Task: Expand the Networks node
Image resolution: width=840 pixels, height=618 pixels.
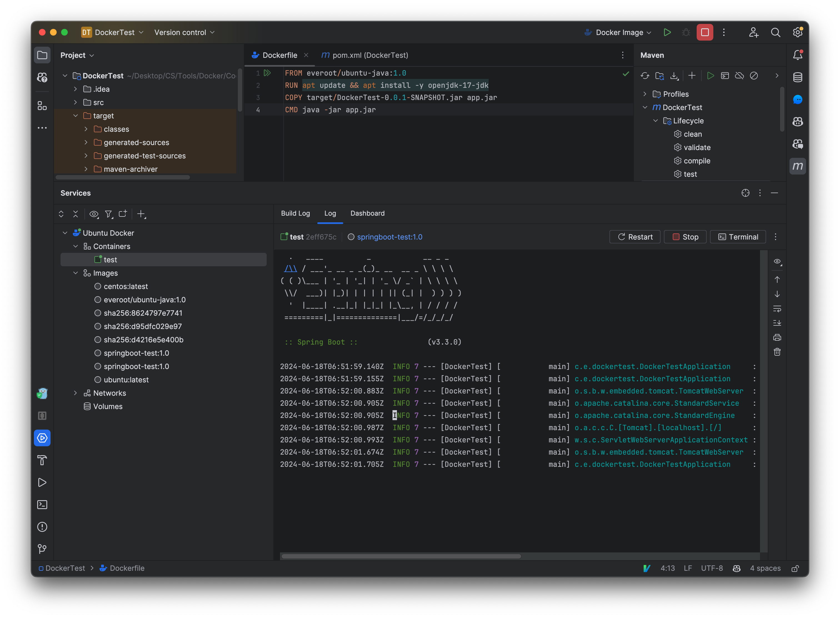Action: [76, 393]
